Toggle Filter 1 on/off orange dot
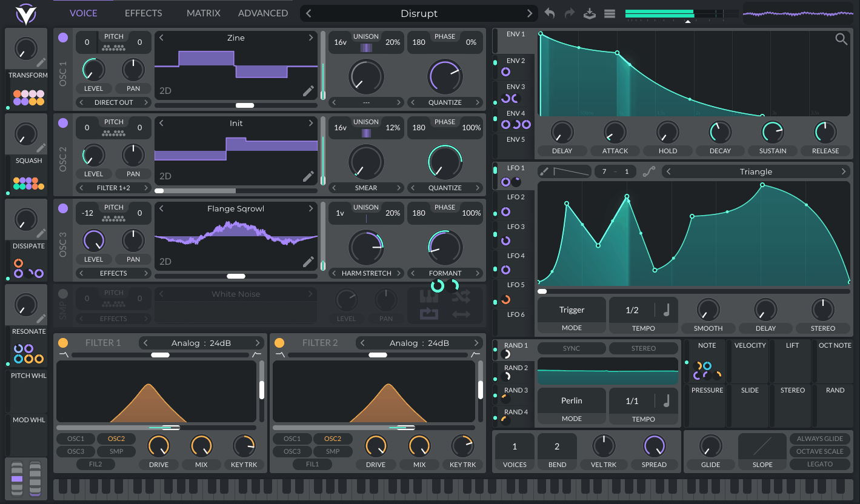The height and width of the screenshot is (504, 860). [63, 343]
